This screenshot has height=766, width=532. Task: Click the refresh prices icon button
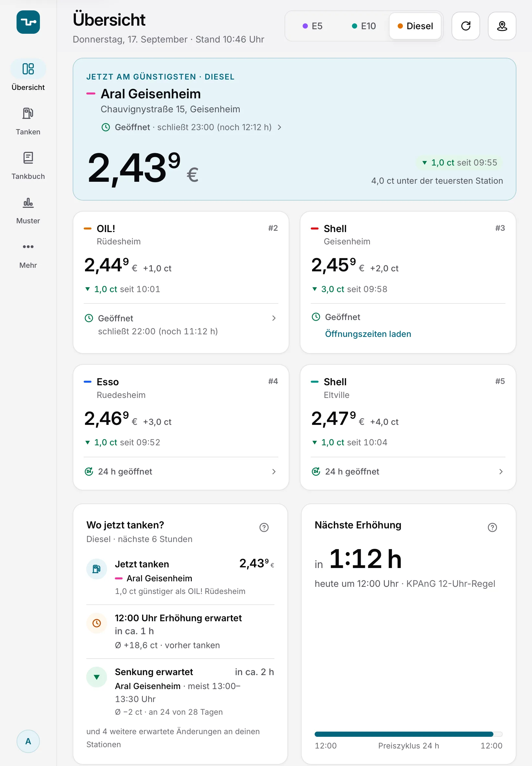(465, 26)
